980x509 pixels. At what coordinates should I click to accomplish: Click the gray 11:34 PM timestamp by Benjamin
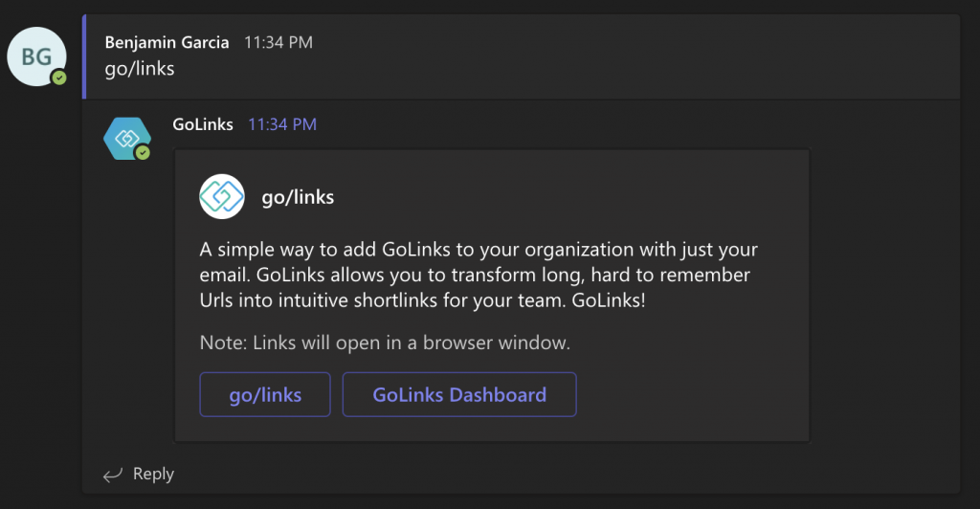tap(278, 42)
